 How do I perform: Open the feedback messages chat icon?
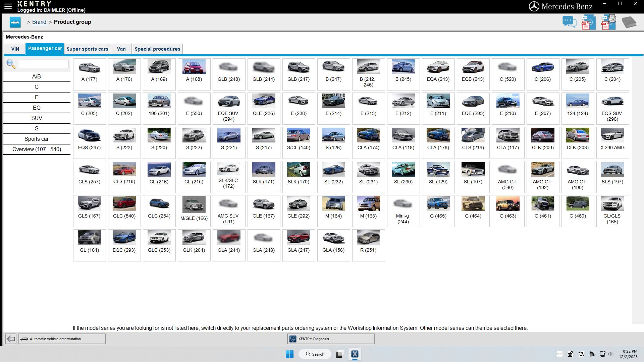(x=569, y=21)
